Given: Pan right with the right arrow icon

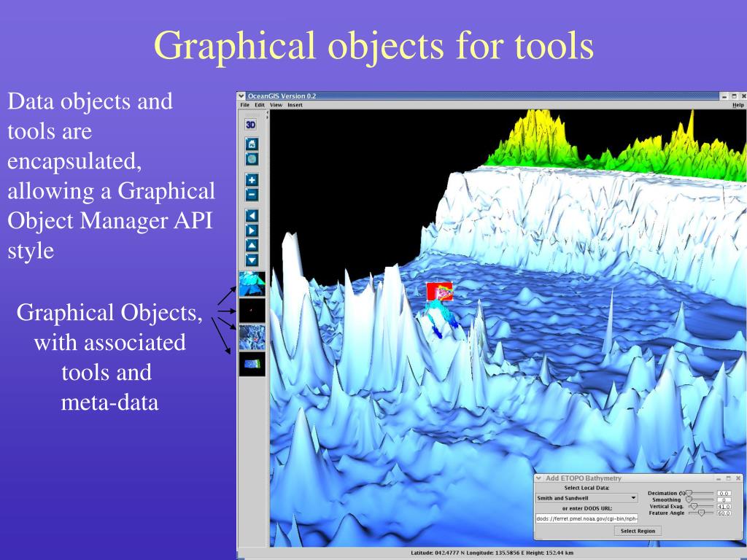Looking at the screenshot, I should click(x=252, y=230).
